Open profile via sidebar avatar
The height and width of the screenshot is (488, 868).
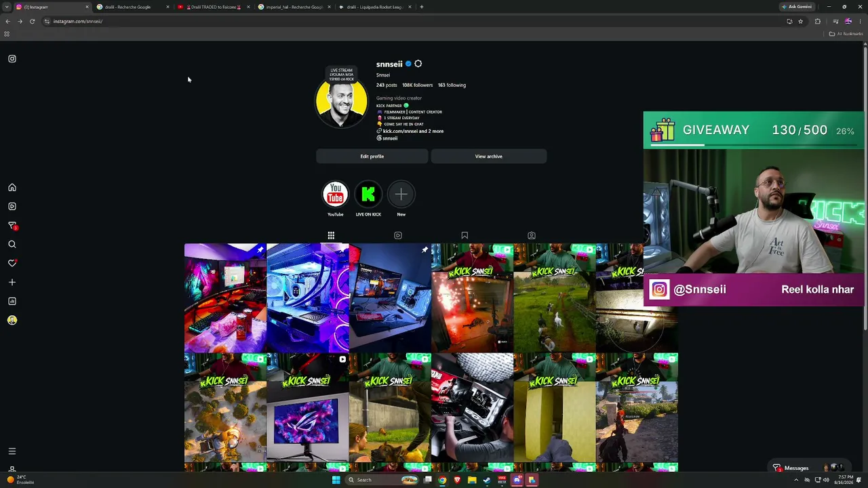tap(12, 321)
